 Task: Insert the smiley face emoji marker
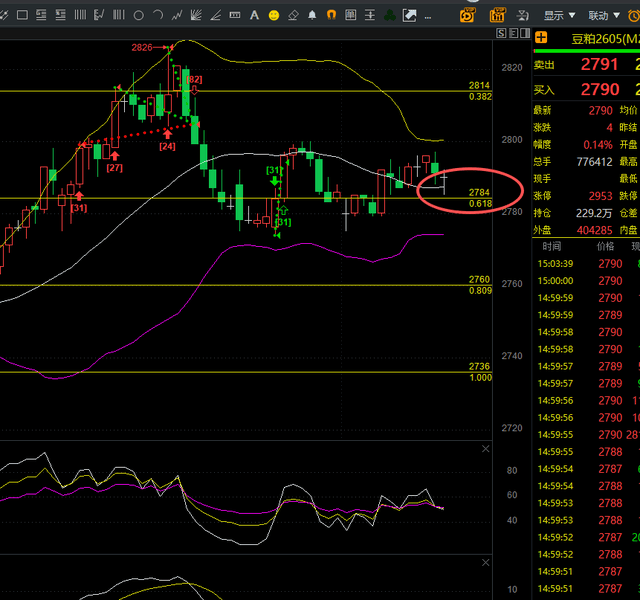tap(273, 15)
